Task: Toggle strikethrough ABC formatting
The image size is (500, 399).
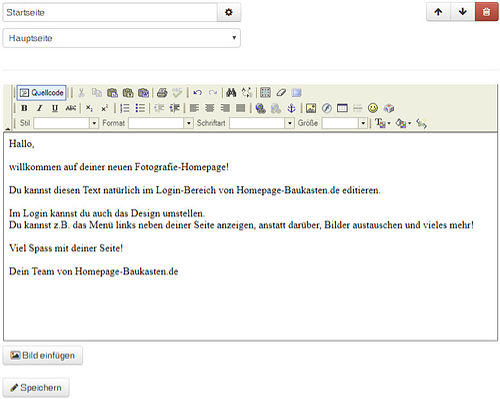Action: click(x=71, y=108)
